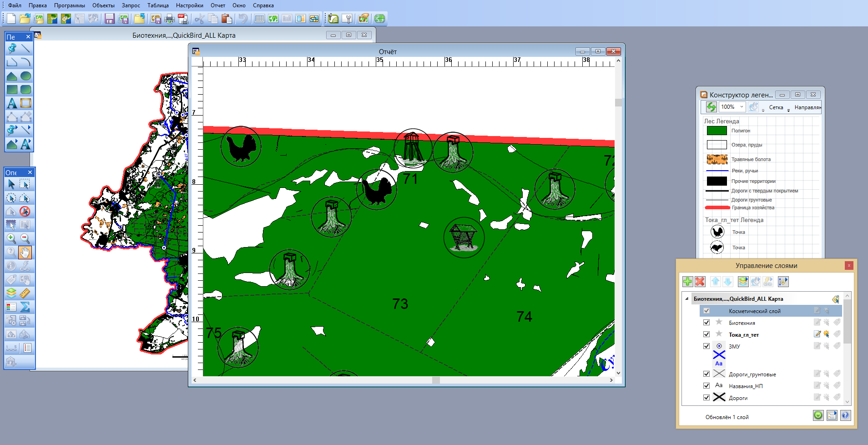Collapse the Биотехния,...,QuickBird_ALL Карта tree node
The height and width of the screenshot is (445, 868).
[687, 299]
